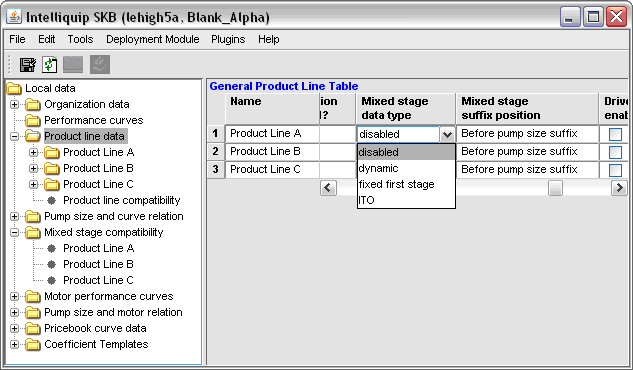
Task: Click the table scroll right arrow button
Action: pos(619,188)
